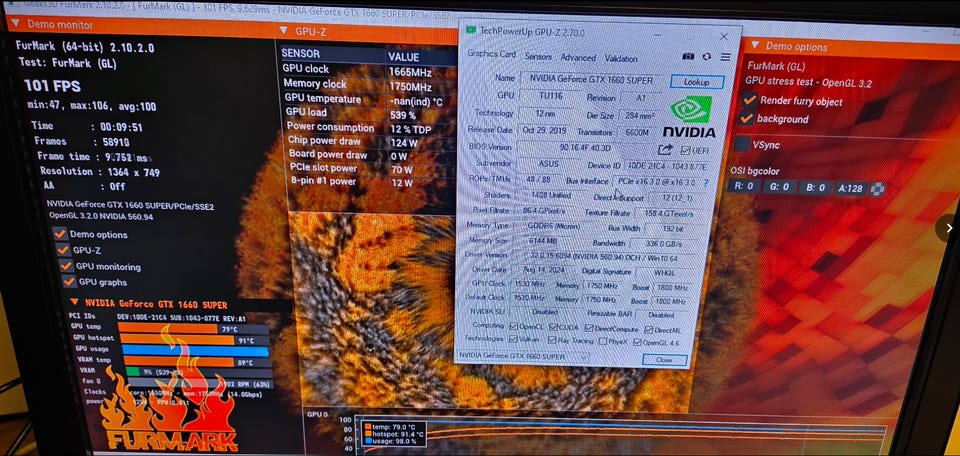Toggle the DirectCompute checkbox
Screen dimensions: 960x456
pos(589,328)
